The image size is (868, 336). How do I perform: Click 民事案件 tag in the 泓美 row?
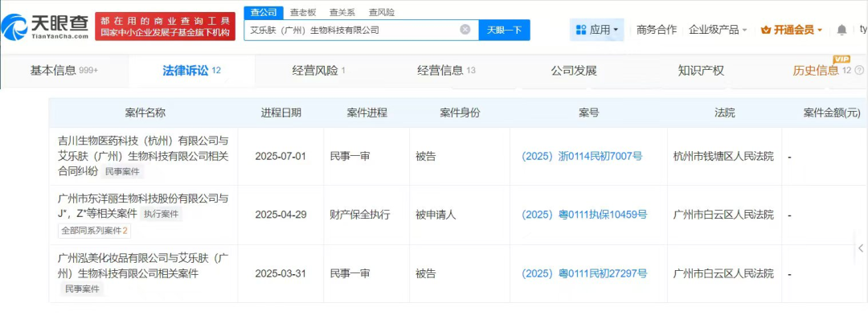[83, 289]
